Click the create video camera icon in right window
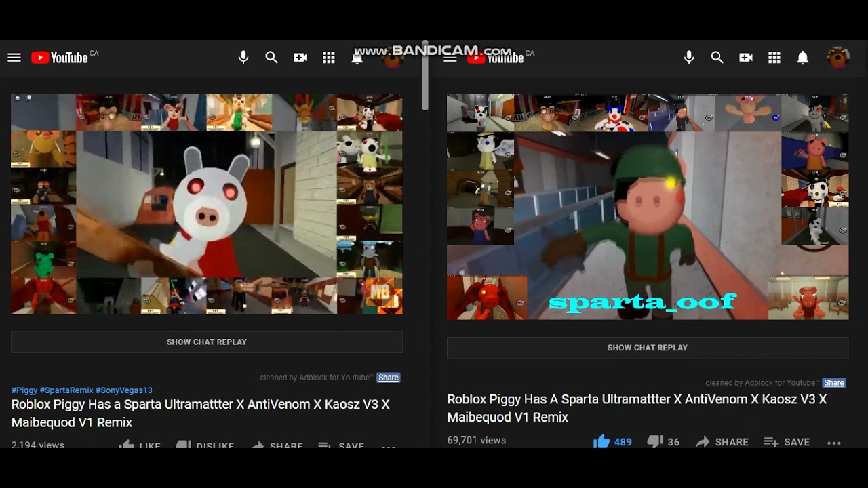This screenshot has width=868, height=488. [746, 58]
